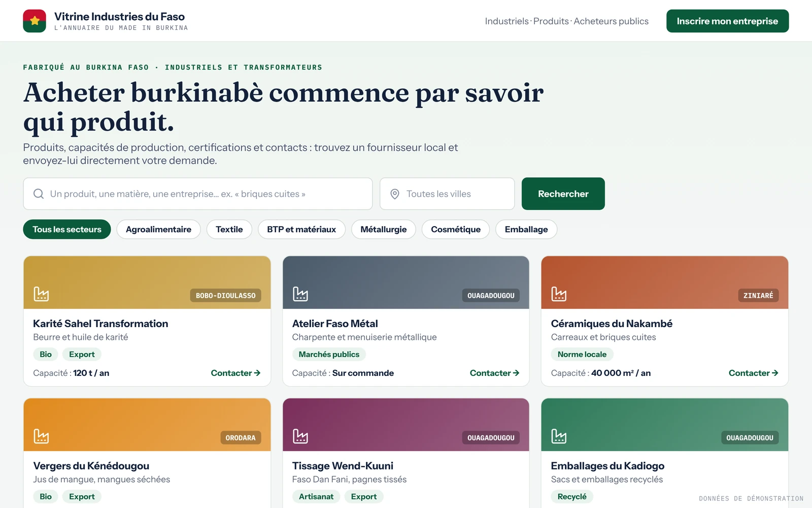
Task: Click the ZINIARÉ city badge
Action: pos(758,296)
